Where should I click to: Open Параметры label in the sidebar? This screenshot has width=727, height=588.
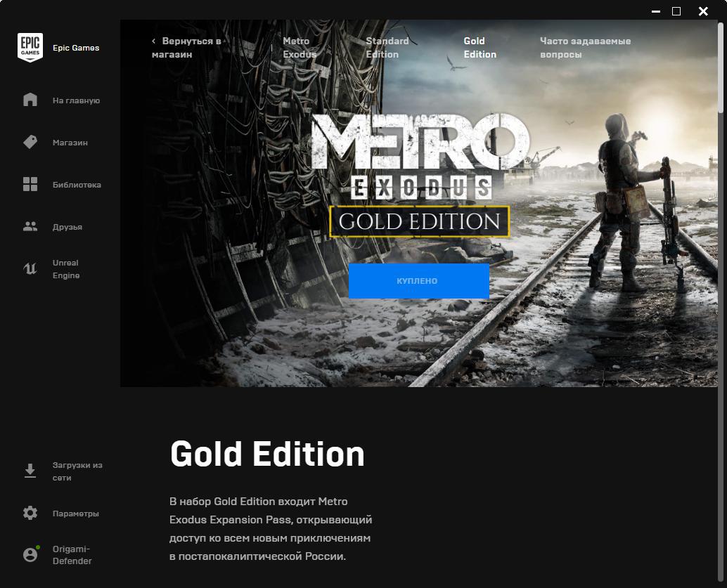point(75,514)
